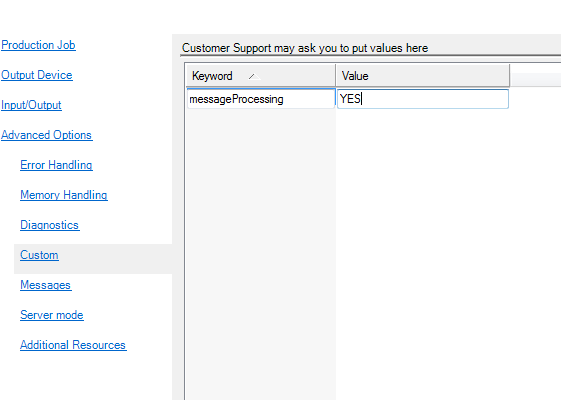Open Error Handling options
This screenshot has height=400, width=561.
click(x=57, y=165)
